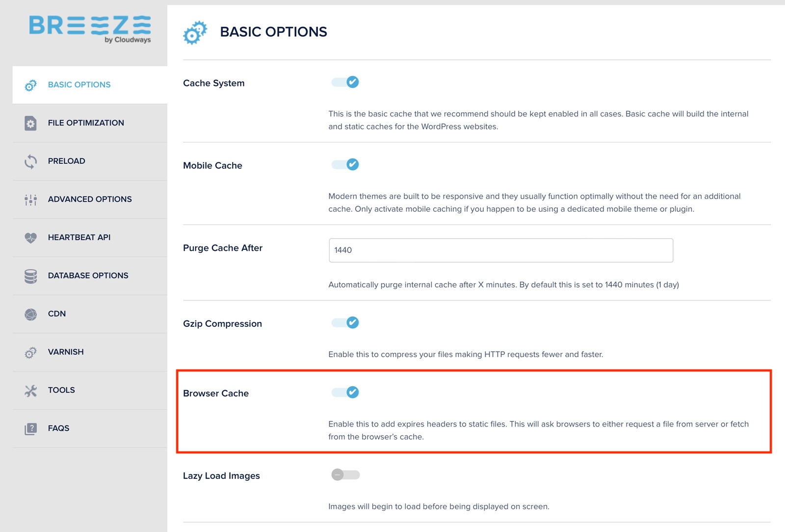Click the FAQs question mark icon
Screen dimensions: 785x532
(30, 429)
